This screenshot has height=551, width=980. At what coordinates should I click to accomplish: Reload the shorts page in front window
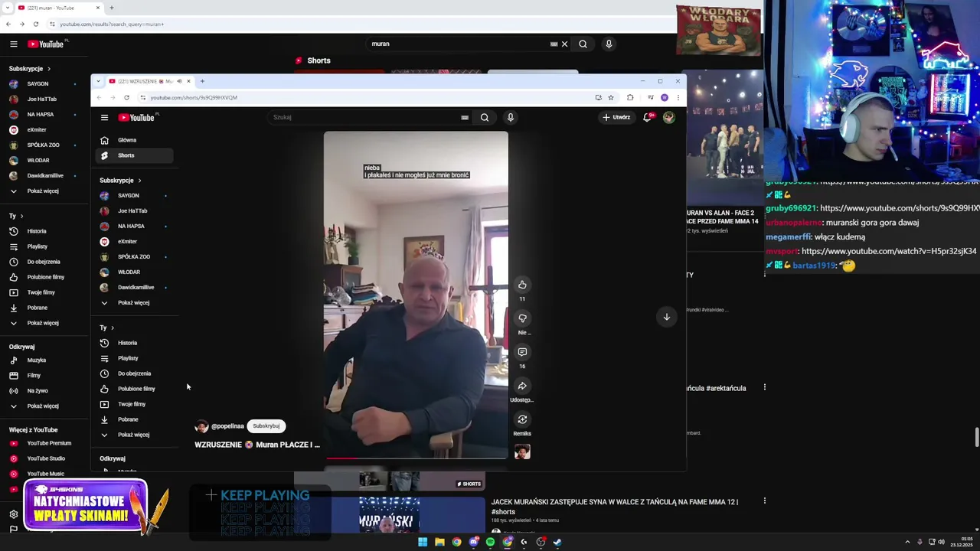point(126,97)
